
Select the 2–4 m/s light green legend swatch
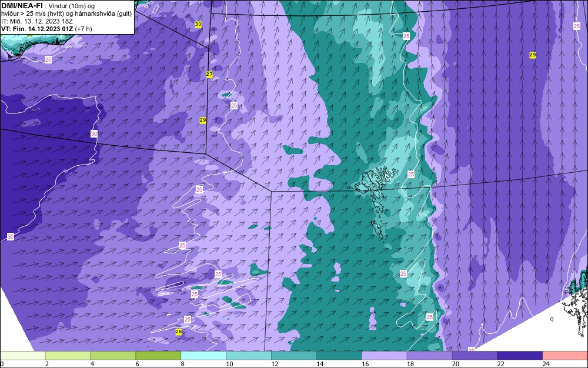[x=68, y=355]
